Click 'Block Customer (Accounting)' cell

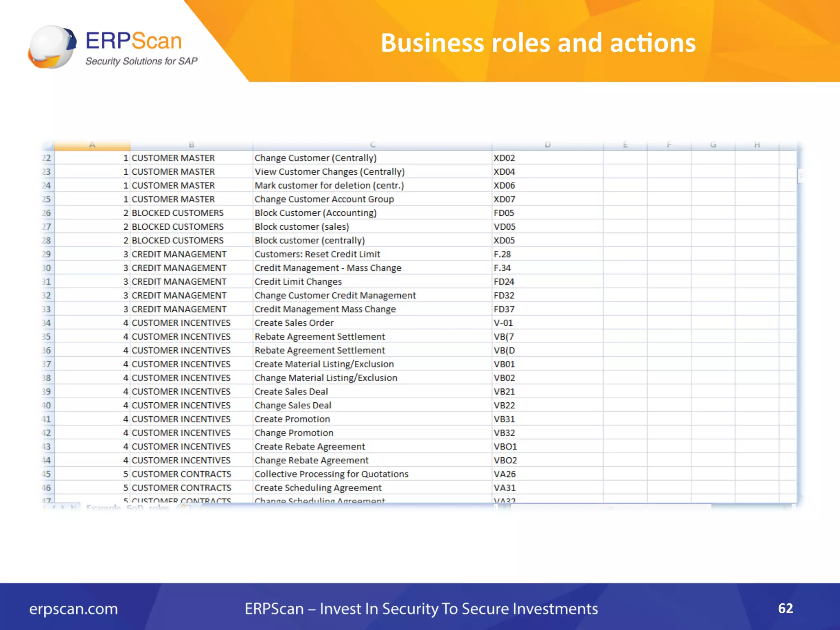(372, 213)
